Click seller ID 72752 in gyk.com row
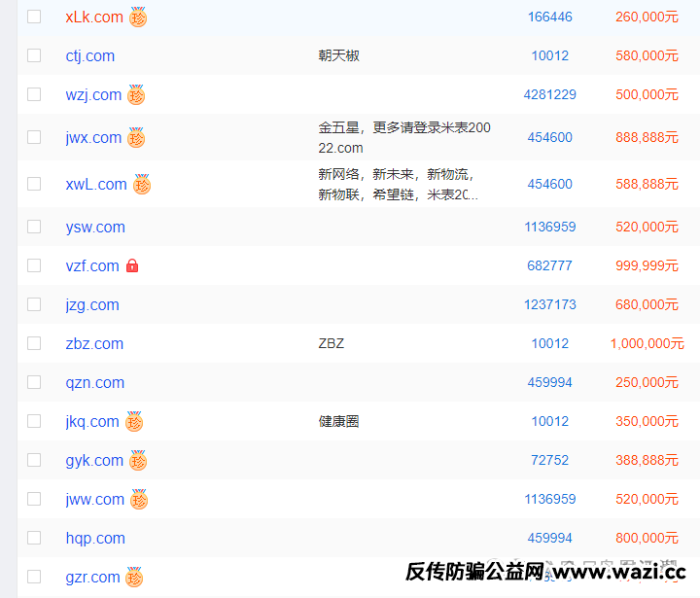Viewport: 700px width, 598px height. pyautogui.click(x=549, y=460)
